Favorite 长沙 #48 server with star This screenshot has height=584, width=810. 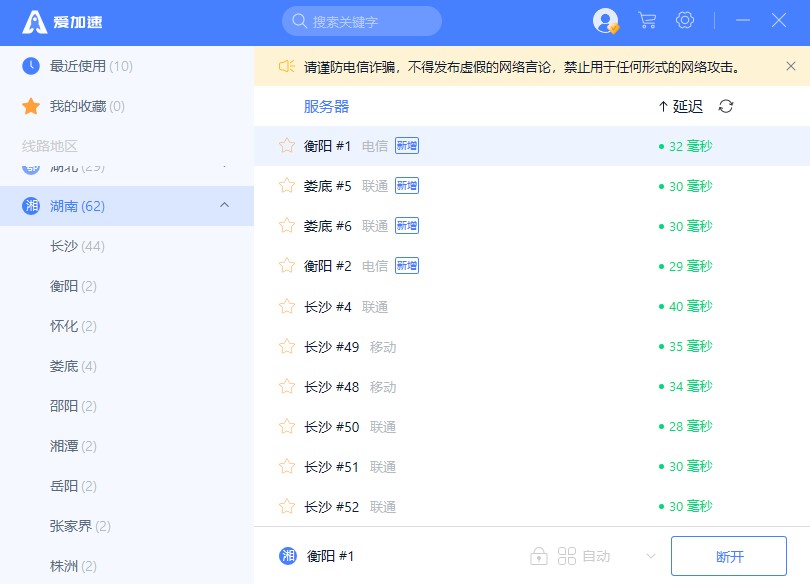pyautogui.click(x=287, y=387)
